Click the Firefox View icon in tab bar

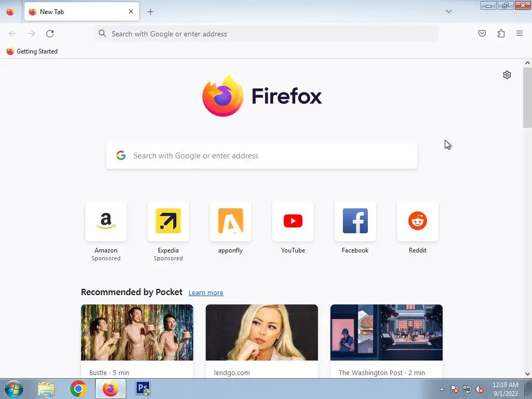tap(10, 12)
